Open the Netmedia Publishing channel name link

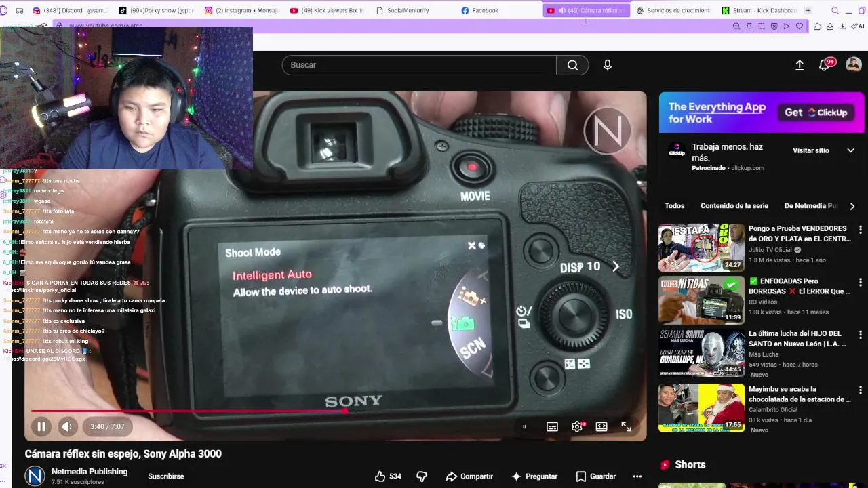pyautogui.click(x=90, y=471)
